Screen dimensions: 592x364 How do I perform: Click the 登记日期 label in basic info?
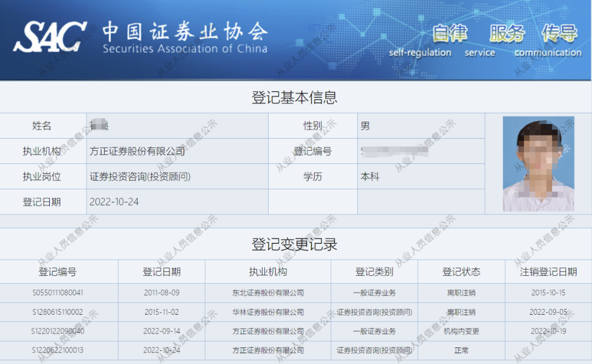pos(42,202)
